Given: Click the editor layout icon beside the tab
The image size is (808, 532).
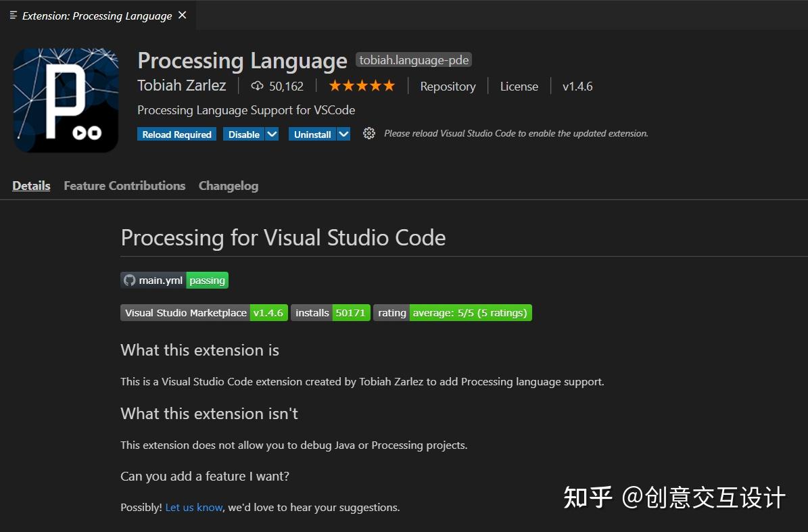Looking at the screenshot, I should pos(11,14).
